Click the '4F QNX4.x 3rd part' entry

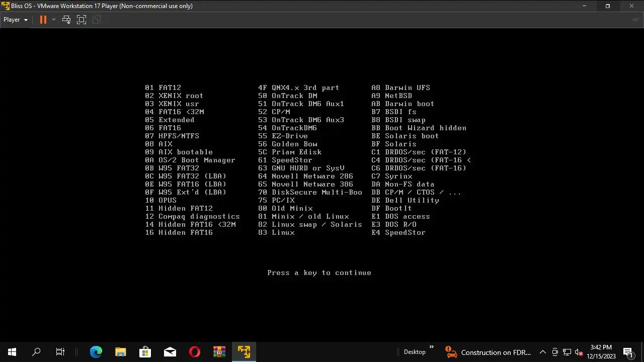click(x=299, y=87)
